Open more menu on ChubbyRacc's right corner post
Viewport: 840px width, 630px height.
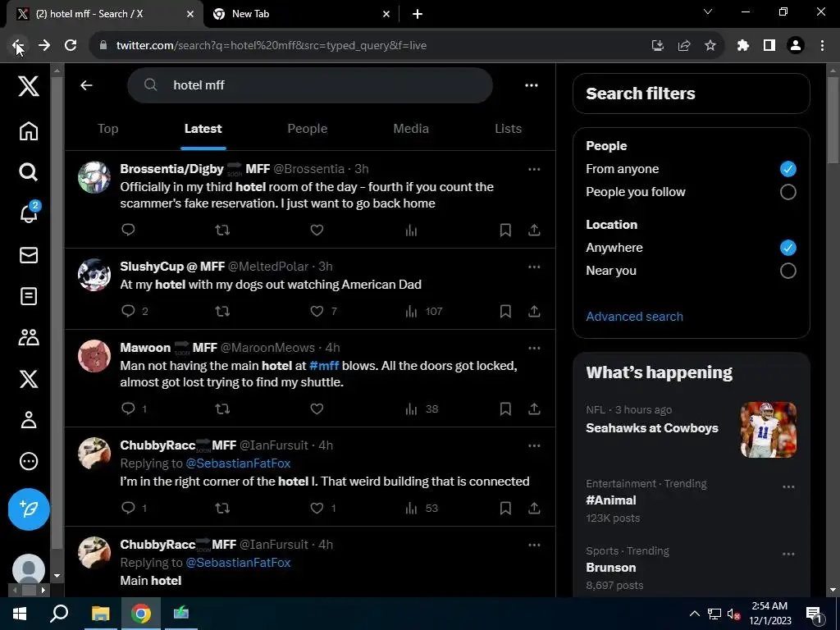534,445
